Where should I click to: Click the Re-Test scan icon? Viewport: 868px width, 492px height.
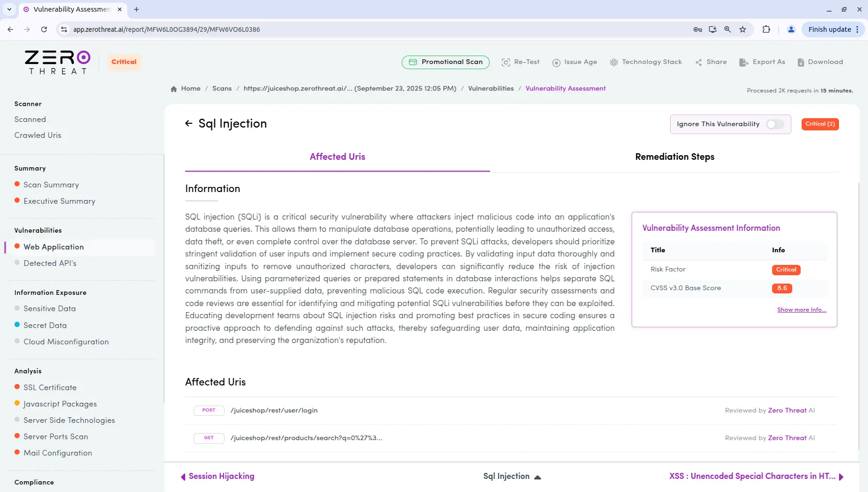[506, 62]
